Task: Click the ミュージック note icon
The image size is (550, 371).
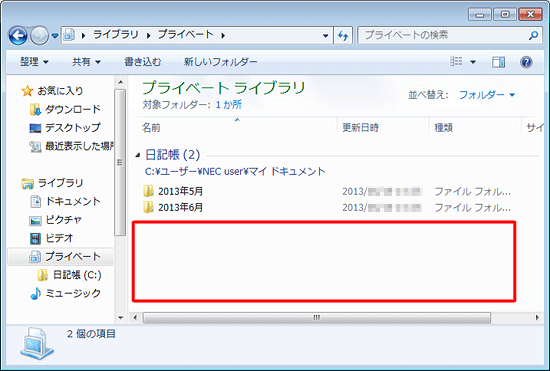Action: 35,294
